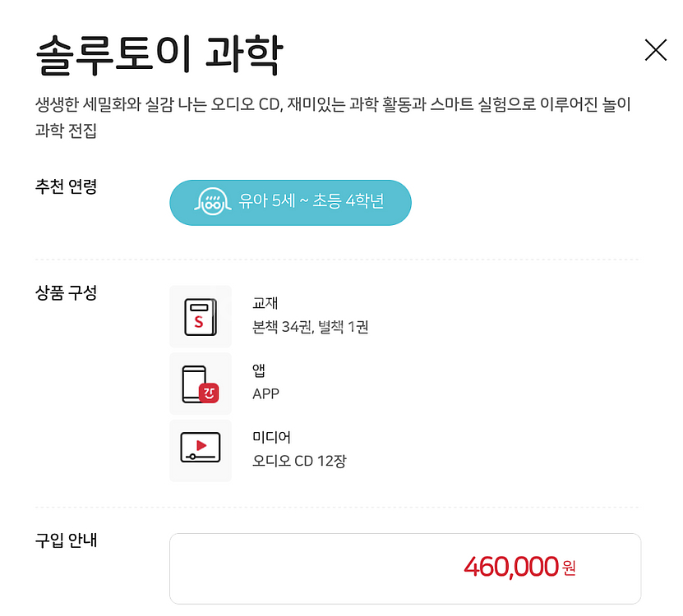Click the smartphone outline app icon
683x616 pixels.
pyautogui.click(x=196, y=383)
